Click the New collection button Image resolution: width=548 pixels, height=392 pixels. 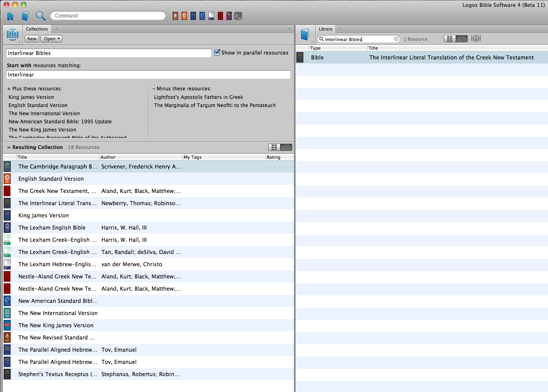(32, 39)
